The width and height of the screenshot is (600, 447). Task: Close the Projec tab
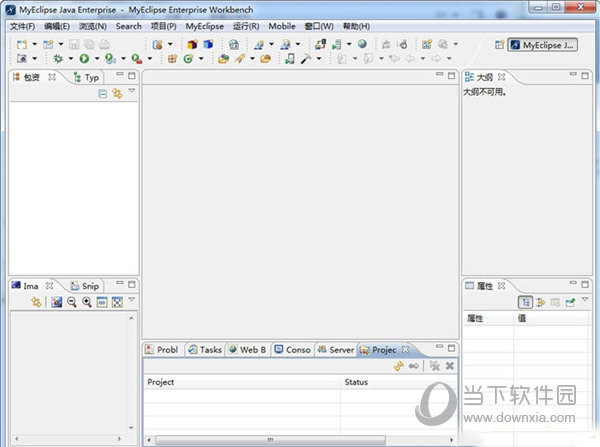coord(405,349)
